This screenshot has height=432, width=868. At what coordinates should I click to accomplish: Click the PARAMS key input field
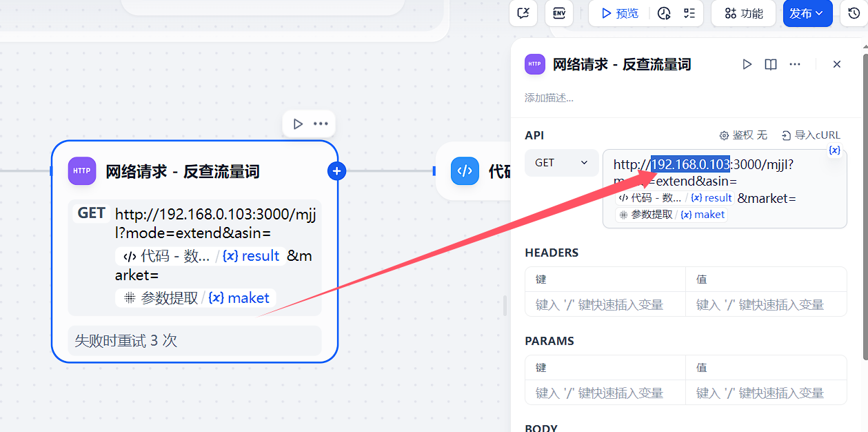[605, 393]
